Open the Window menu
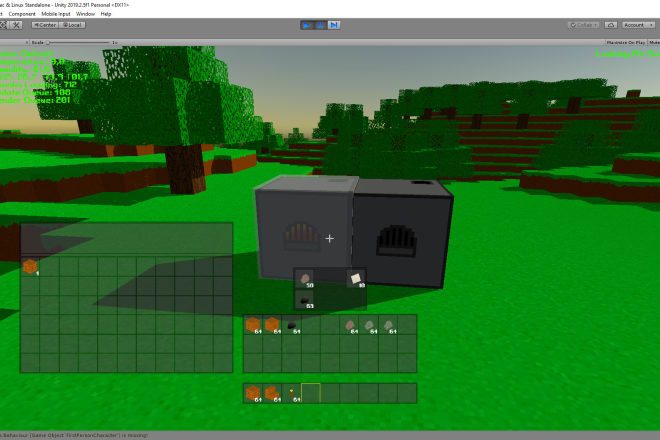The image size is (660, 440). pyautogui.click(x=85, y=14)
